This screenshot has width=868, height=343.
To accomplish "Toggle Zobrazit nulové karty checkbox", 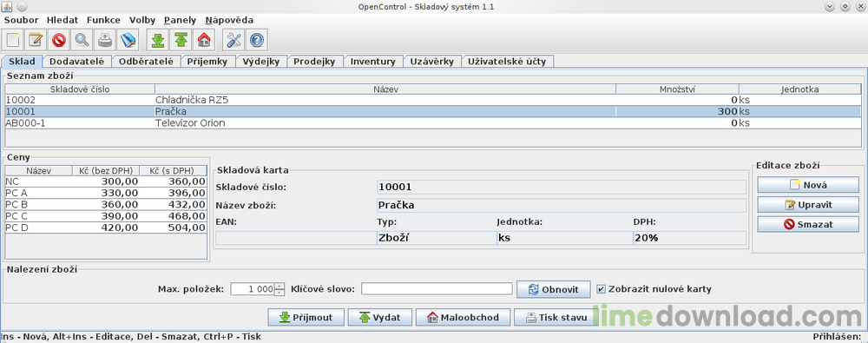I will point(602,289).
